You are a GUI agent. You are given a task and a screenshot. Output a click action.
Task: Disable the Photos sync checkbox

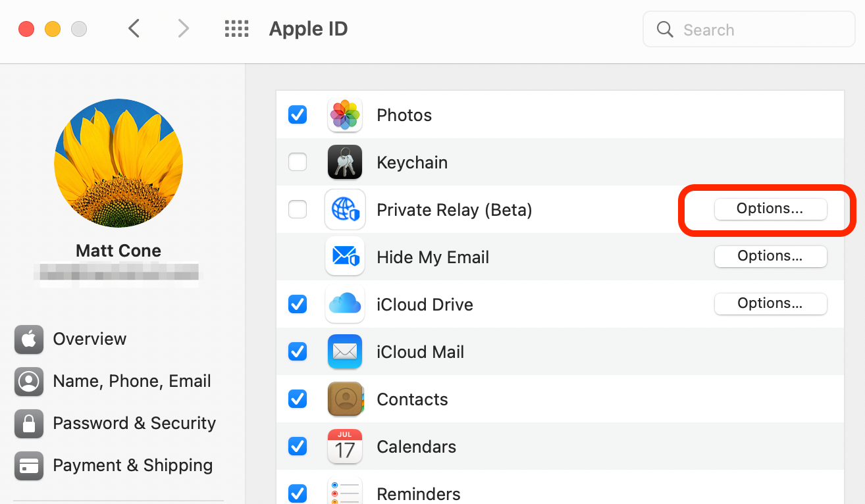pyautogui.click(x=298, y=114)
